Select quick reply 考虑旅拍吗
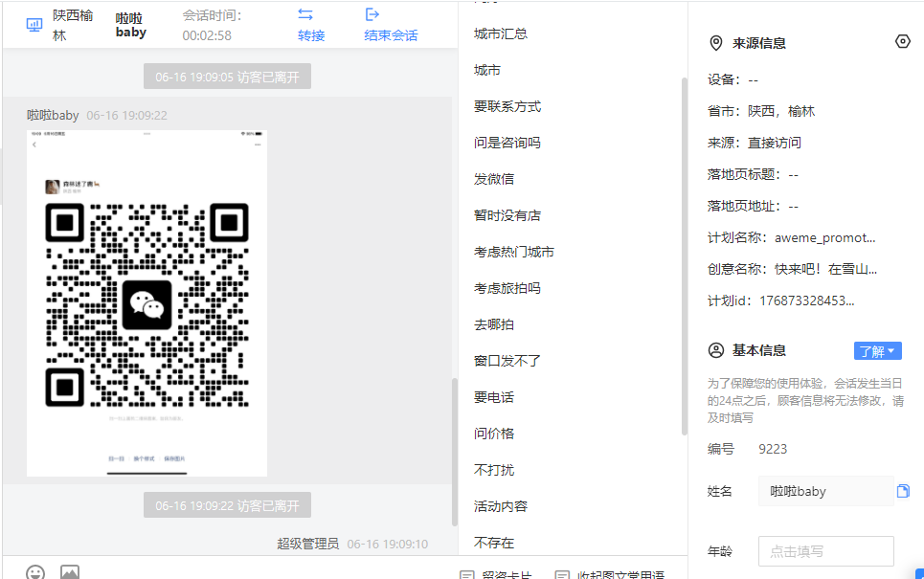924x579 pixels. 507,288
